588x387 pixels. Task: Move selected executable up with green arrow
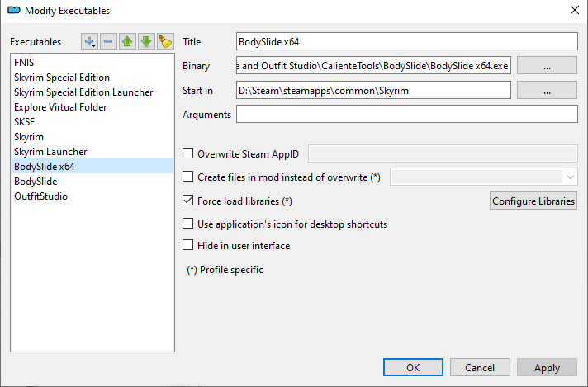[127, 41]
